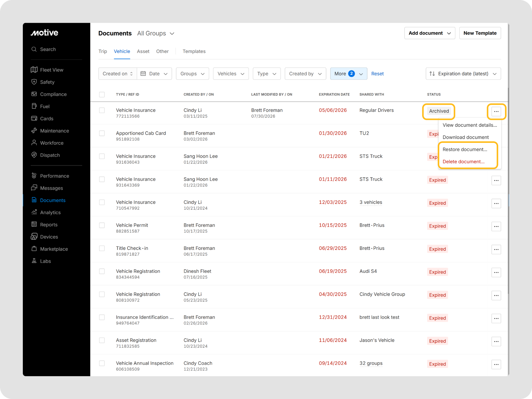532x399 pixels.
Task: Open more actions for Title Check-in row
Action: pyautogui.click(x=496, y=249)
